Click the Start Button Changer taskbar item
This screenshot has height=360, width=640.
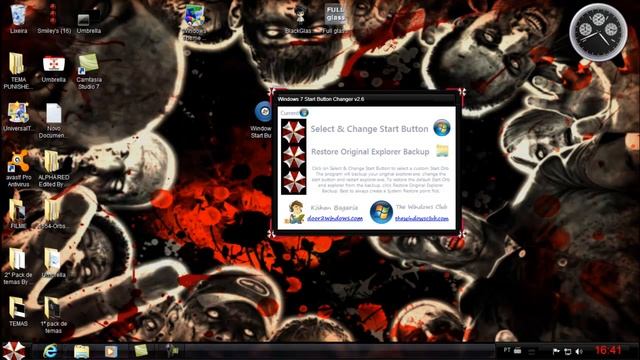pyautogui.click(x=172, y=351)
